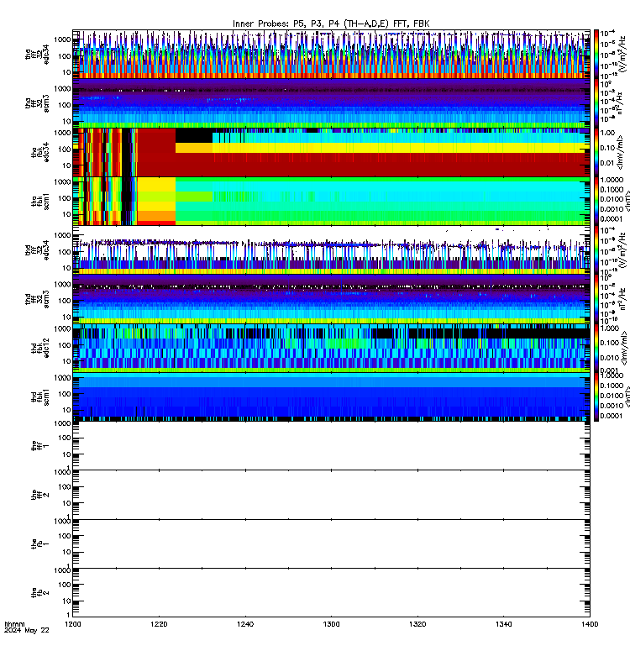Select the thd fbk scm1 spectrogram panel

click(x=331, y=396)
